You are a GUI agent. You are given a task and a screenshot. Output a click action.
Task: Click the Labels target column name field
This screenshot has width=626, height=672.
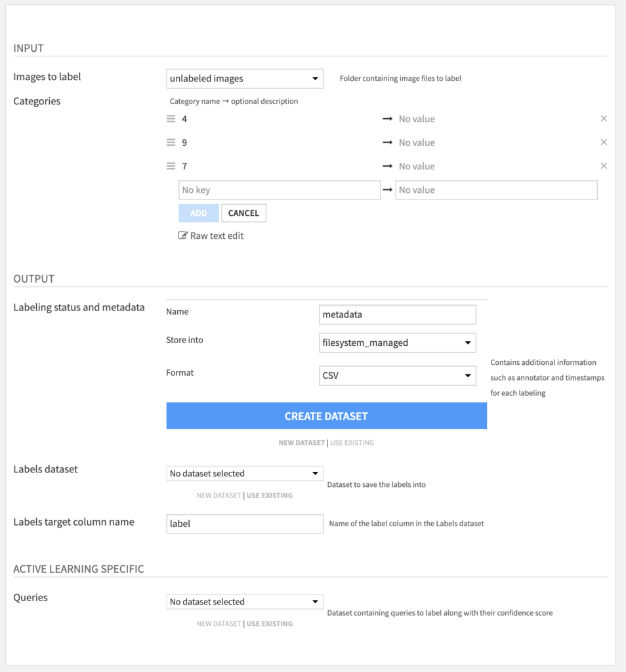(x=245, y=524)
